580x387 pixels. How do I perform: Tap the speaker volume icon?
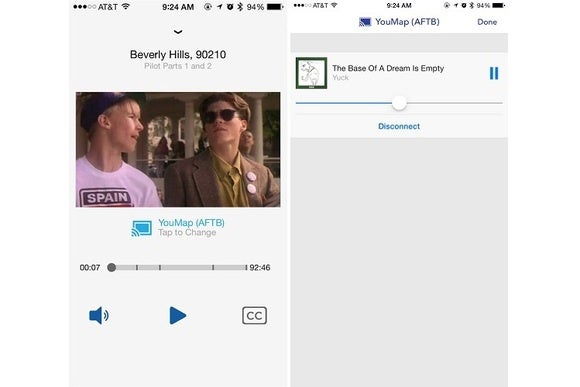(99, 316)
